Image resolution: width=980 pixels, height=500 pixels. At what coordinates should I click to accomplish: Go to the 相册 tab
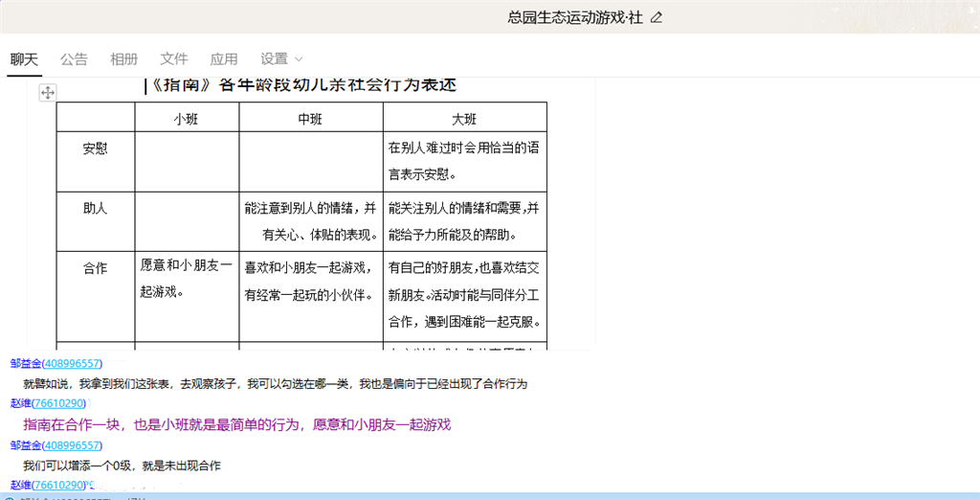click(123, 59)
